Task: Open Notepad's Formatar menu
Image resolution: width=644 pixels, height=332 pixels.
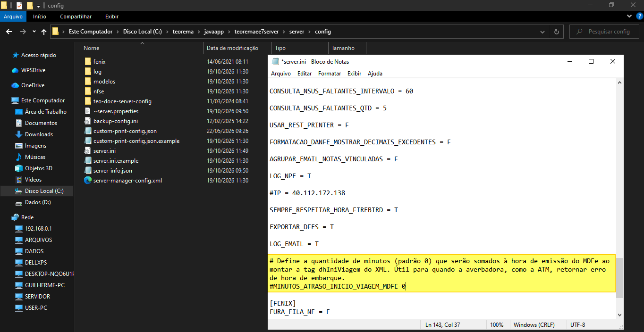Action: click(x=330, y=74)
